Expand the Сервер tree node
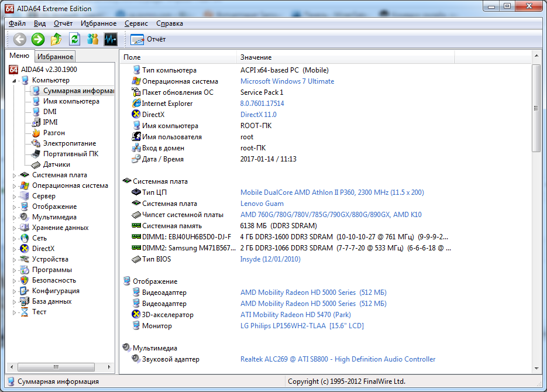 pos(14,197)
